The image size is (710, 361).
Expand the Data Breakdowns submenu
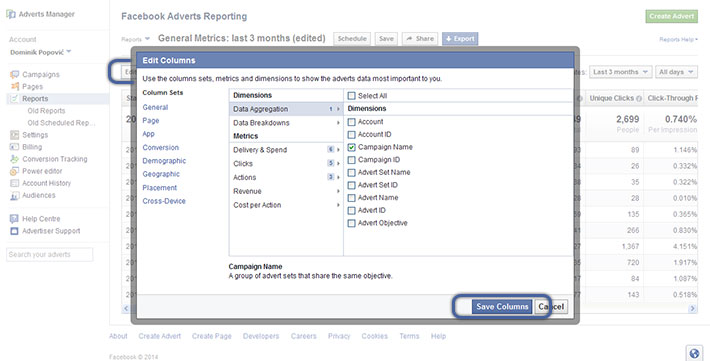286,123
